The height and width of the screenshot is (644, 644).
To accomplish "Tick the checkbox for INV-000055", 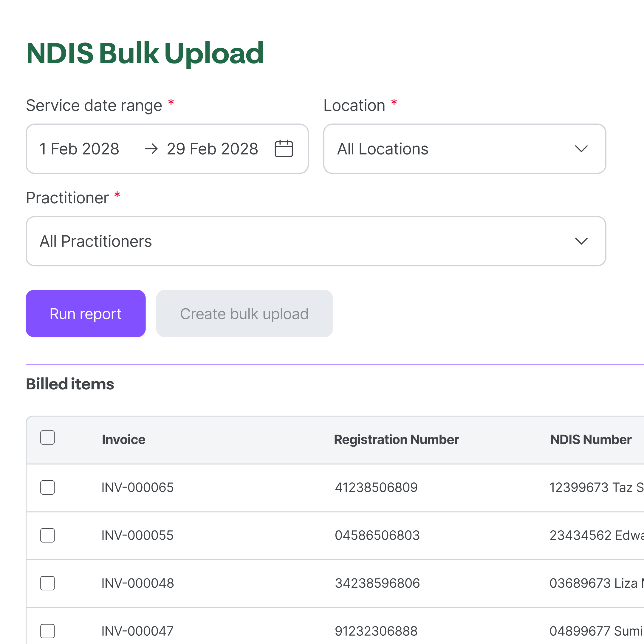I will coord(48,535).
